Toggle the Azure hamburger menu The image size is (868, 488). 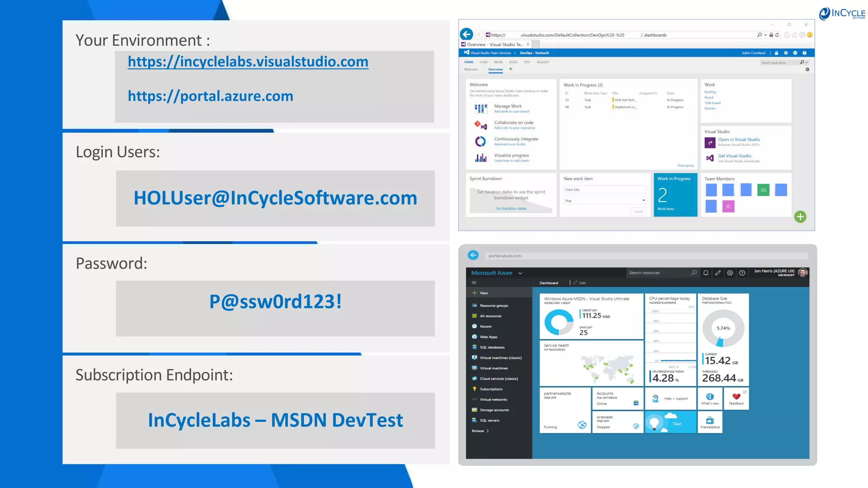(474, 283)
